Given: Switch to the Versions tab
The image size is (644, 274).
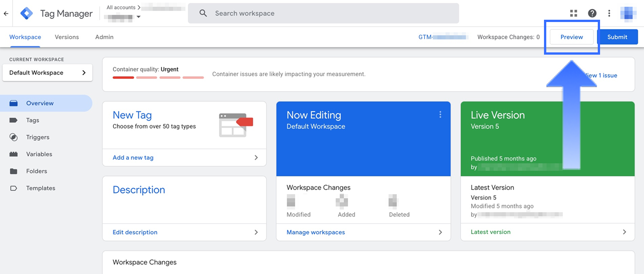Looking at the screenshot, I should 67,37.
